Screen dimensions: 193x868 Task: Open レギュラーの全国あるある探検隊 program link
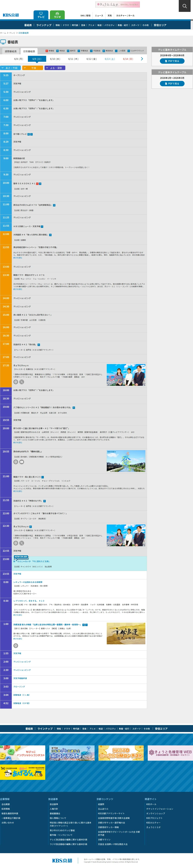[x=28, y=582]
